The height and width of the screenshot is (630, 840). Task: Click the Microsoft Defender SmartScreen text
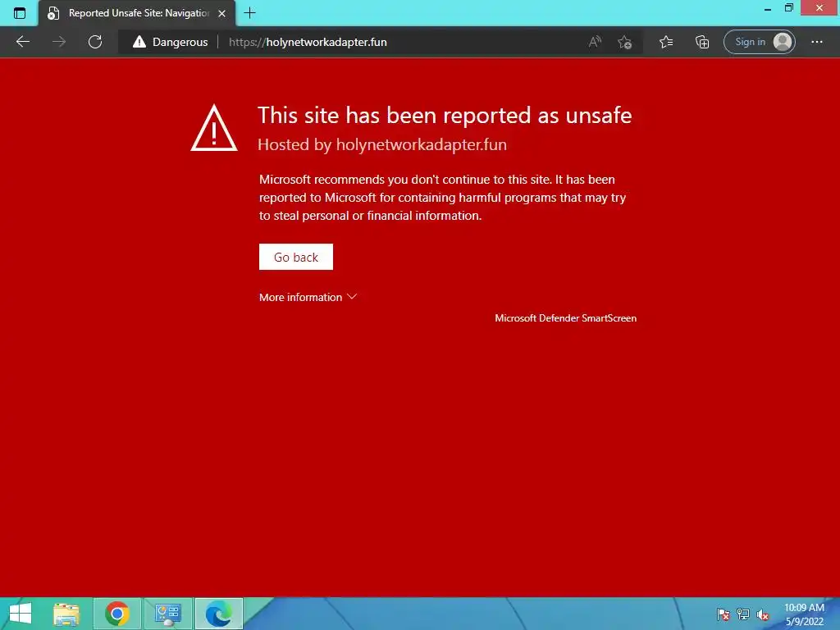tap(565, 318)
